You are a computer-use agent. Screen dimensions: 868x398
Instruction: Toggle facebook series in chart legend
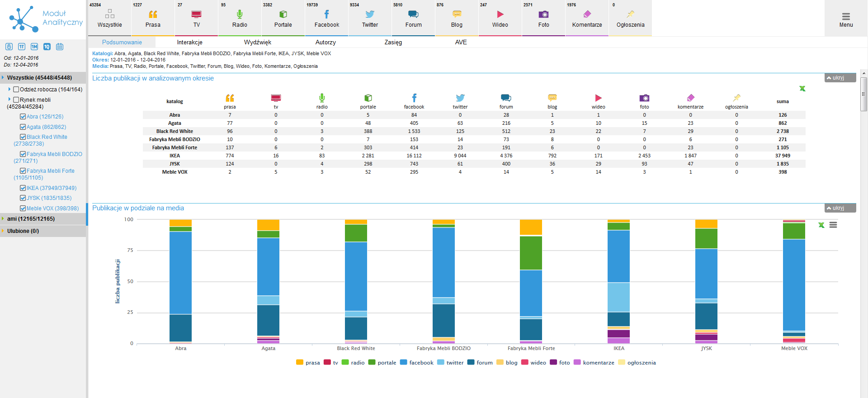click(417, 363)
